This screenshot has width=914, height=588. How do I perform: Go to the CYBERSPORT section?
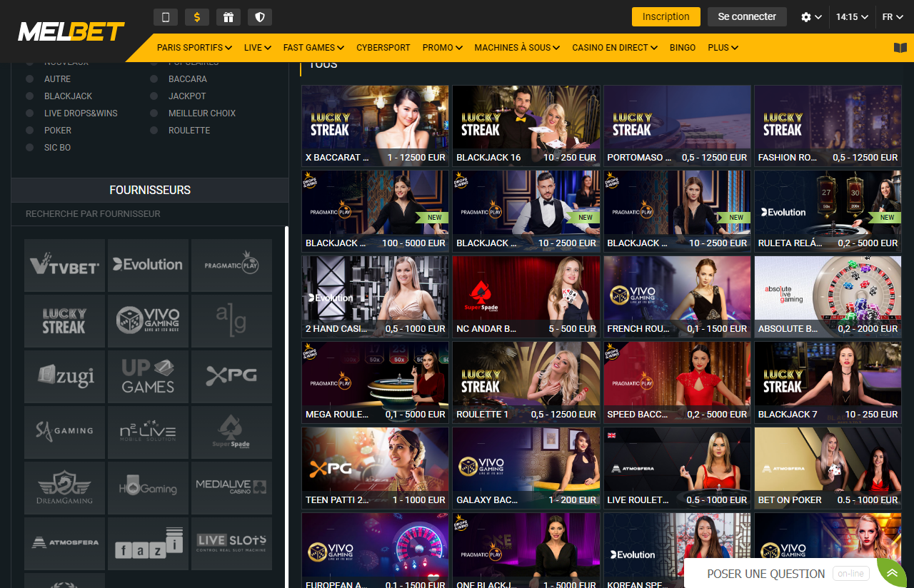(x=383, y=48)
